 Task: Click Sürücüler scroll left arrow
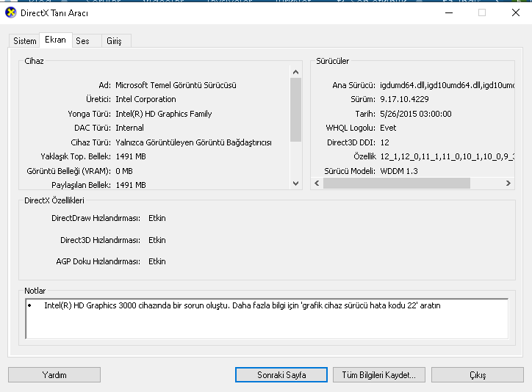click(317, 184)
